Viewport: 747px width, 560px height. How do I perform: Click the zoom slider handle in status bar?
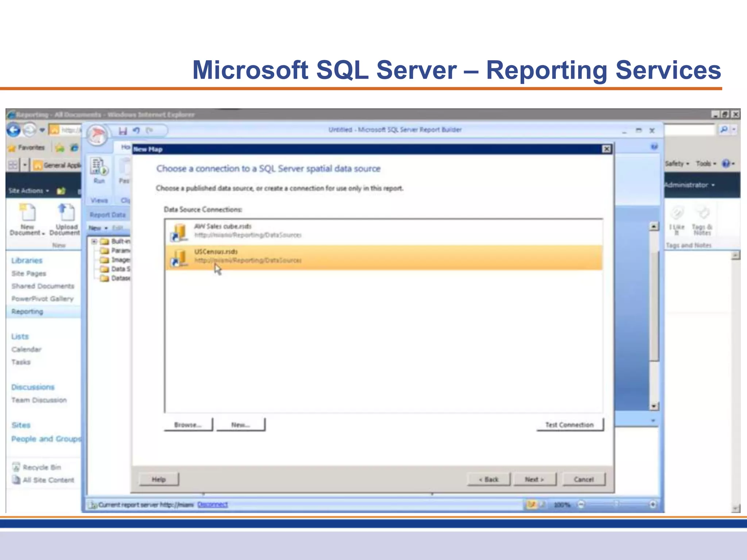click(x=616, y=505)
